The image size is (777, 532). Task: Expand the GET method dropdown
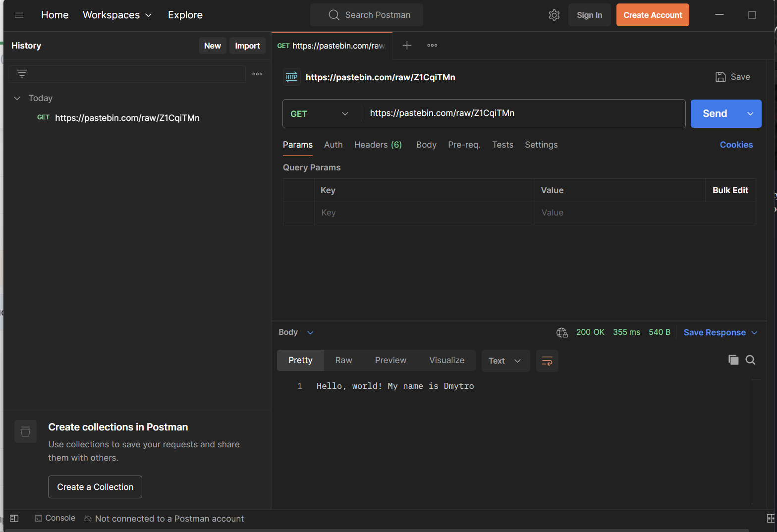(x=320, y=114)
